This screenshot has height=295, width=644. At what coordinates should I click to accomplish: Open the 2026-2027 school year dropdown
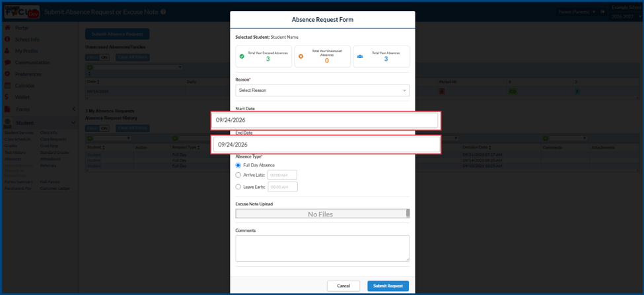click(x=626, y=16)
